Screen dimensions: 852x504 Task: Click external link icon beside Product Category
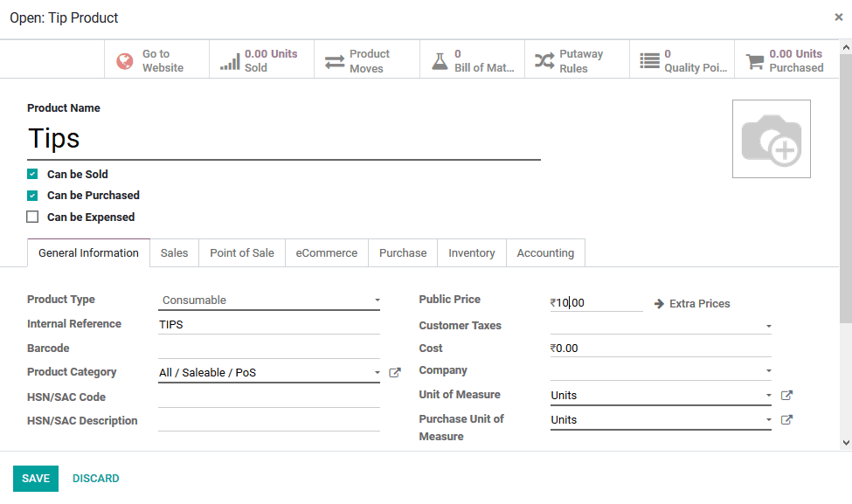(394, 371)
